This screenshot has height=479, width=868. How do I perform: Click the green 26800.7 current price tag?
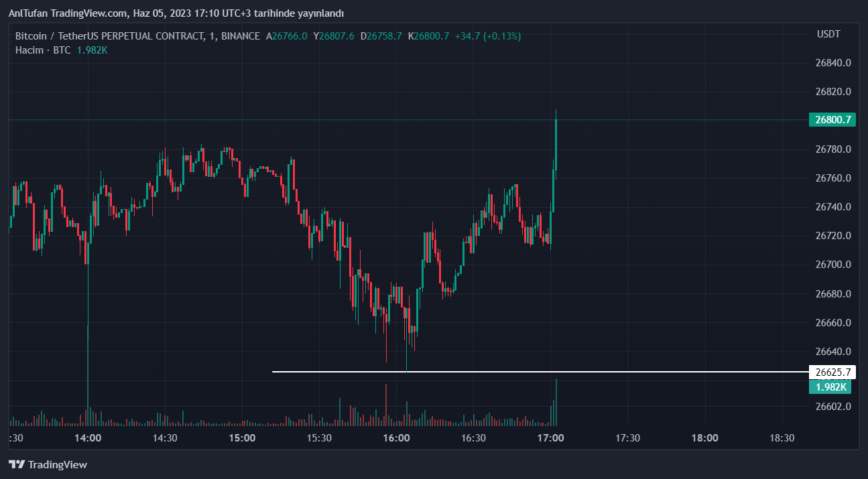[833, 121]
